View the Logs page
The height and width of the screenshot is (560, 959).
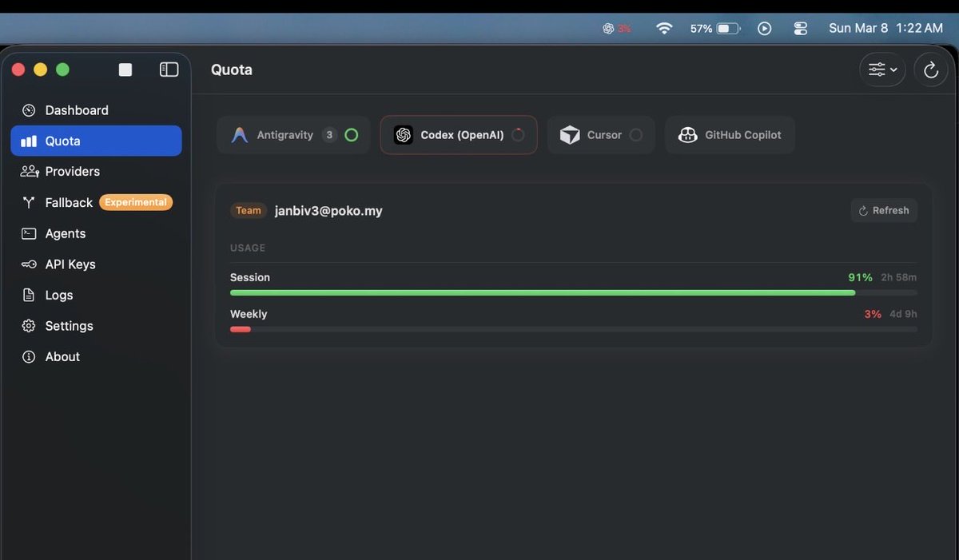tap(96, 295)
